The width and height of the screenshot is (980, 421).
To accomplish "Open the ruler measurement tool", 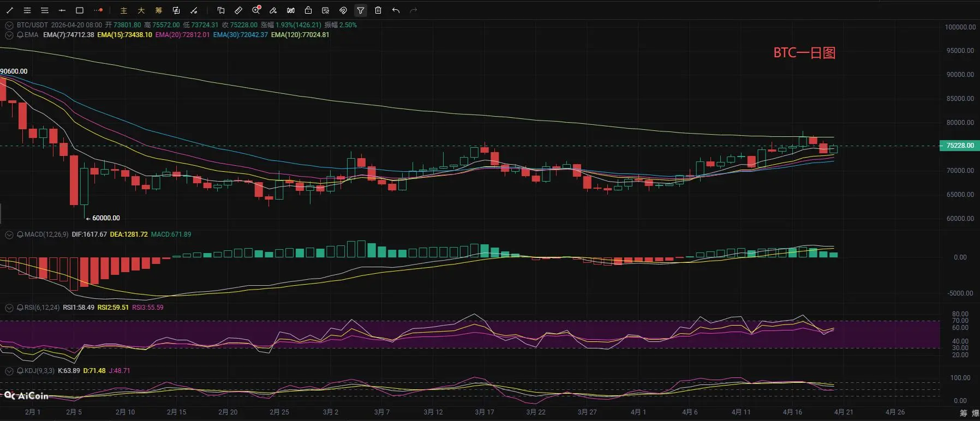I will pyautogui.click(x=238, y=10).
